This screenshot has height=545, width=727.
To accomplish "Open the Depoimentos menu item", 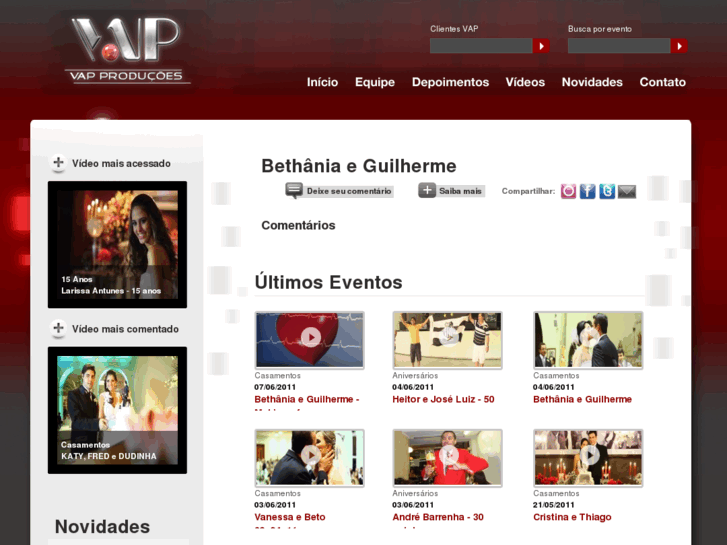I will pos(450,82).
